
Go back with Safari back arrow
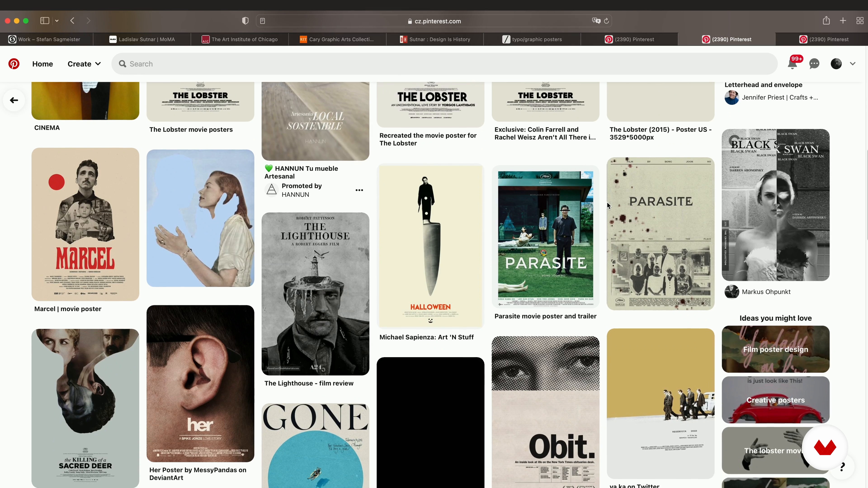click(72, 21)
